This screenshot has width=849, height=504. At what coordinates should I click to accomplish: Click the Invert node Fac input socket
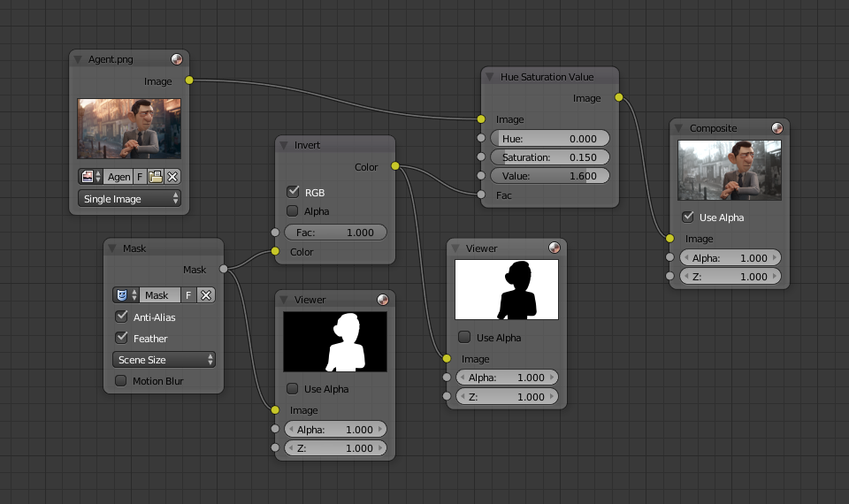275,233
